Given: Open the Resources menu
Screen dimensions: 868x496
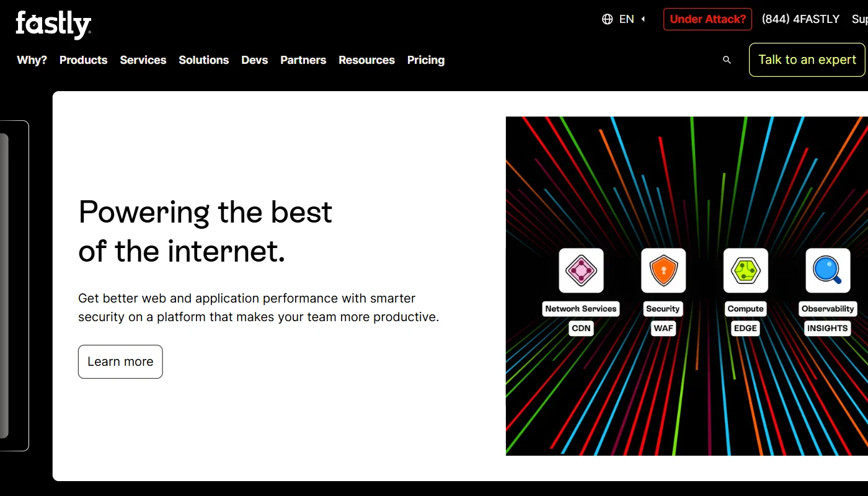Looking at the screenshot, I should tap(366, 60).
